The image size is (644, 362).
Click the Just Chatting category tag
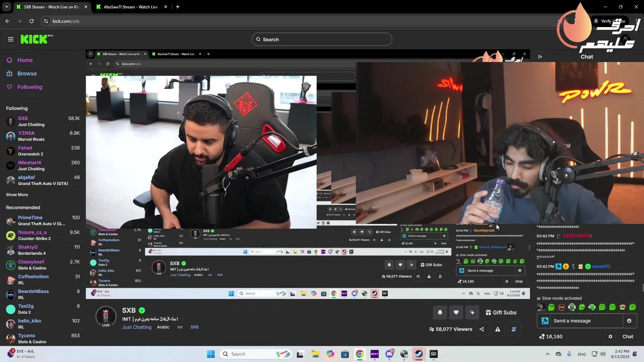(136, 327)
